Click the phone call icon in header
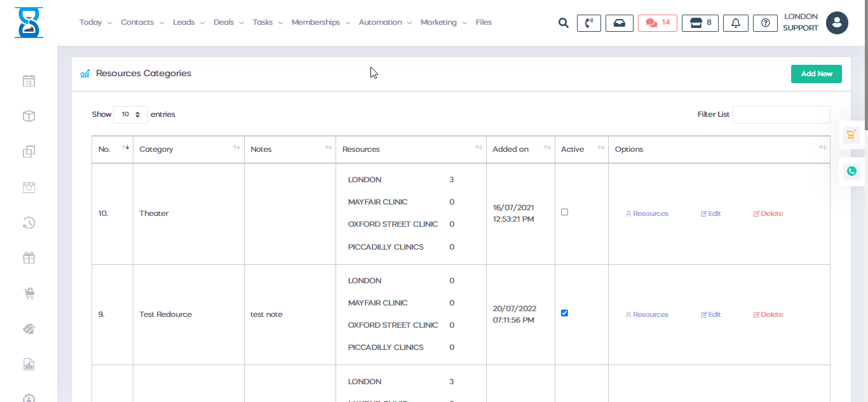868x402 pixels. [588, 23]
